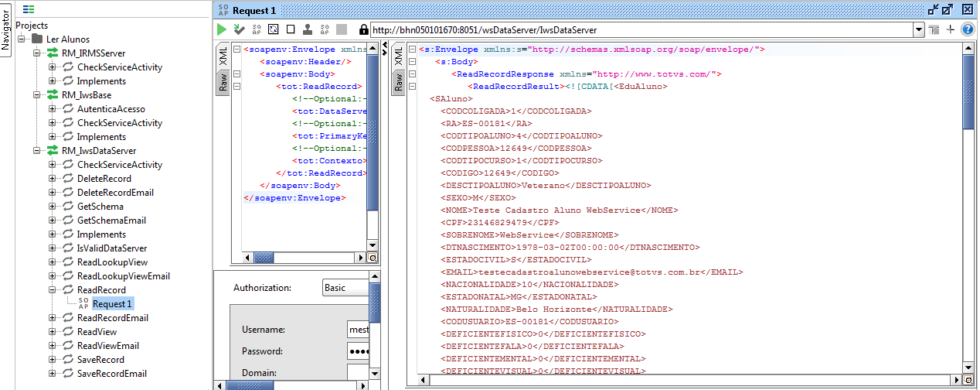Open the Authorization type dropdown showing Basic
Viewport: 980px width, 390px height.
[345, 288]
